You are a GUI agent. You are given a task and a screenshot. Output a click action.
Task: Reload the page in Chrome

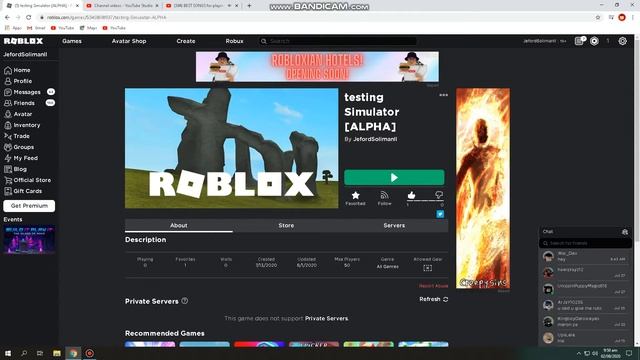(29, 18)
